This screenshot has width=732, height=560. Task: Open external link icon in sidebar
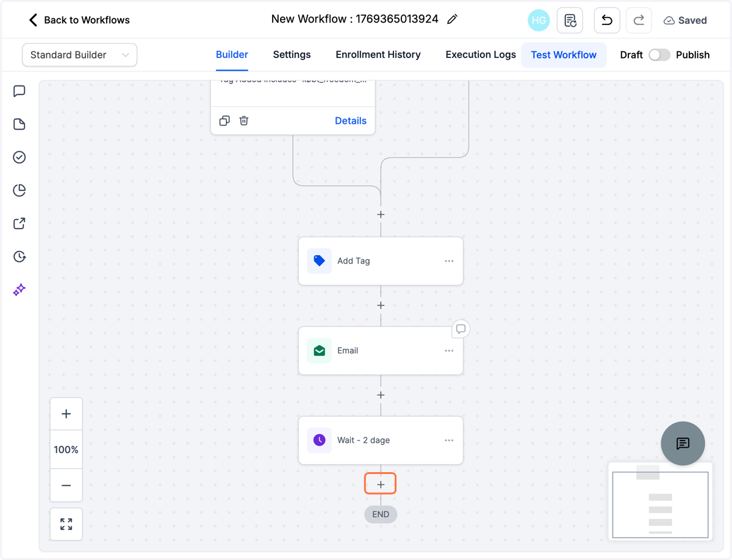20,223
